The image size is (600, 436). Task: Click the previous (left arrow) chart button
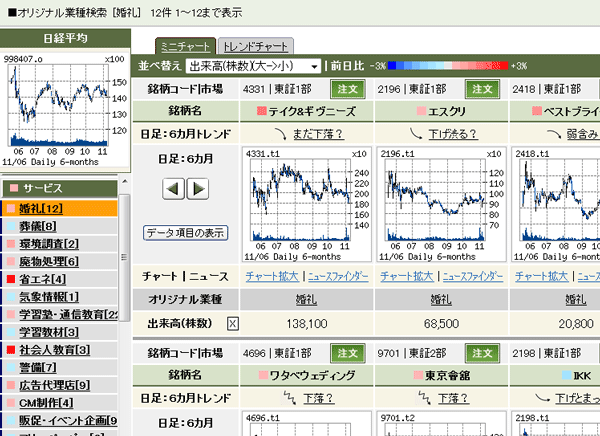[x=173, y=189]
